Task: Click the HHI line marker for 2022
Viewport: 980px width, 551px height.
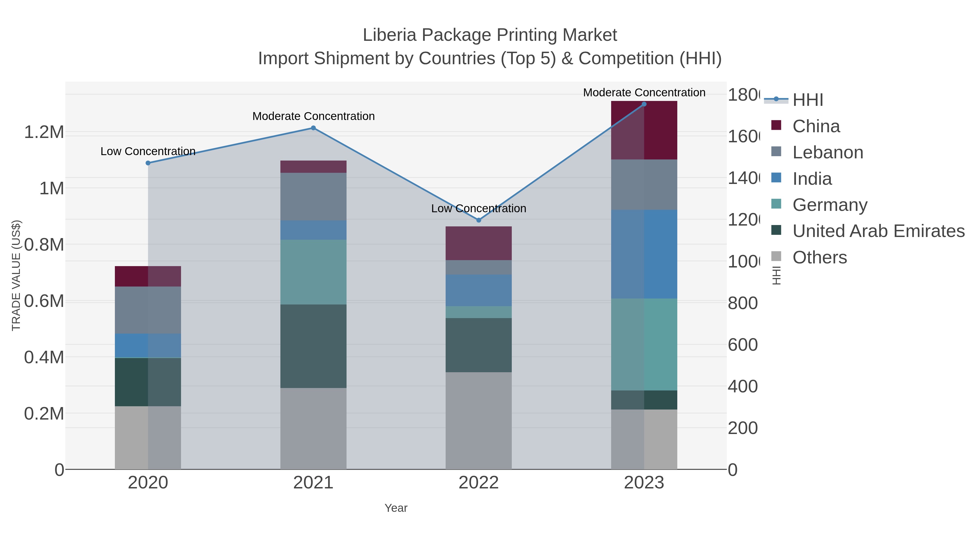Action: [x=479, y=220]
